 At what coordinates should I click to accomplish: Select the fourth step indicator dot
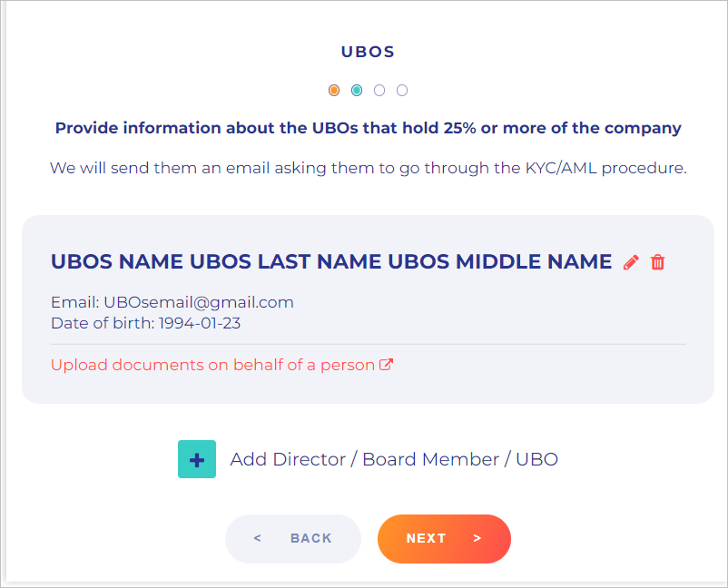402,90
